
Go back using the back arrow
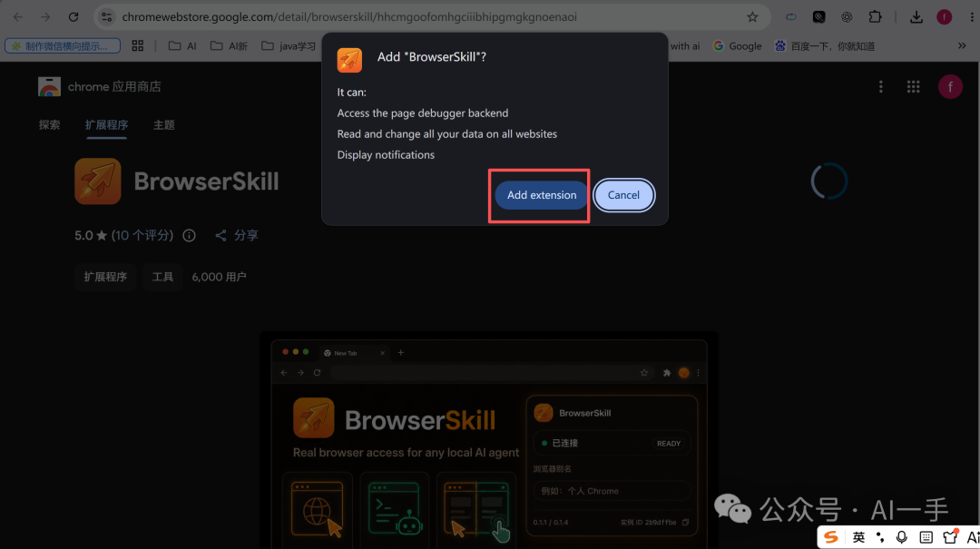pos(17,17)
